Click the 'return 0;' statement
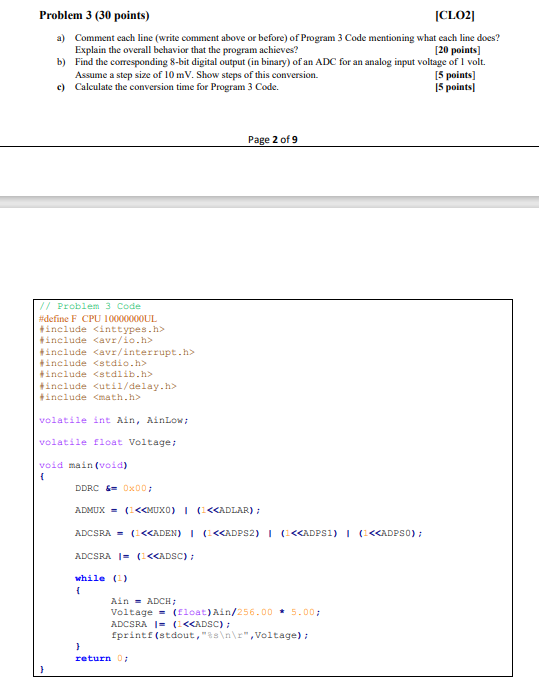The height and width of the screenshot is (699, 539). [102, 658]
